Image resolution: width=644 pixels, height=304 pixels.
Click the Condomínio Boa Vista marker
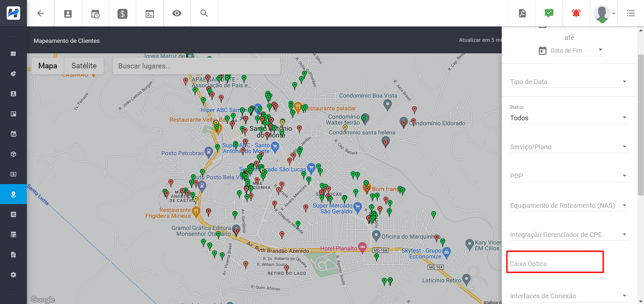pyautogui.click(x=388, y=105)
